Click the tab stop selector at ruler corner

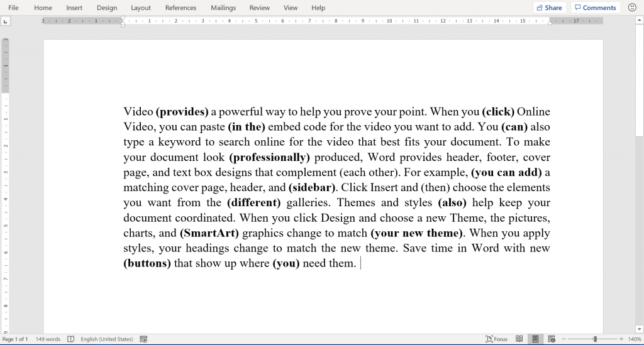pyautogui.click(x=6, y=21)
